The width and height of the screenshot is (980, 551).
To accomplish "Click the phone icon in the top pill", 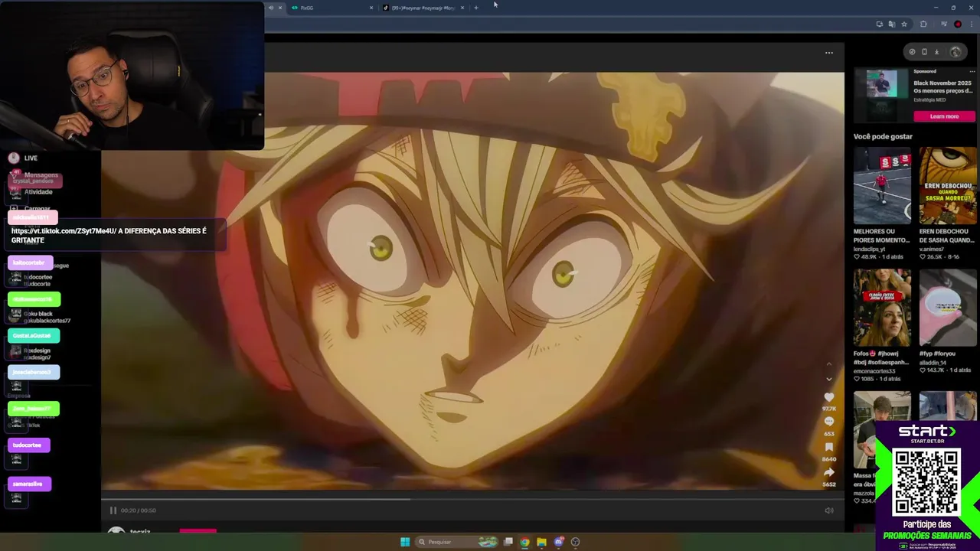I will tap(924, 52).
